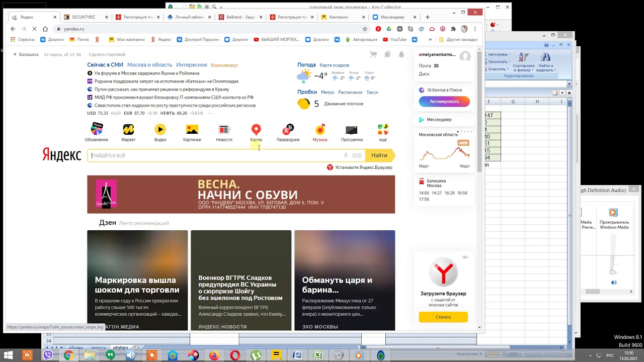Open the Коронавирус news link

point(224,65)
